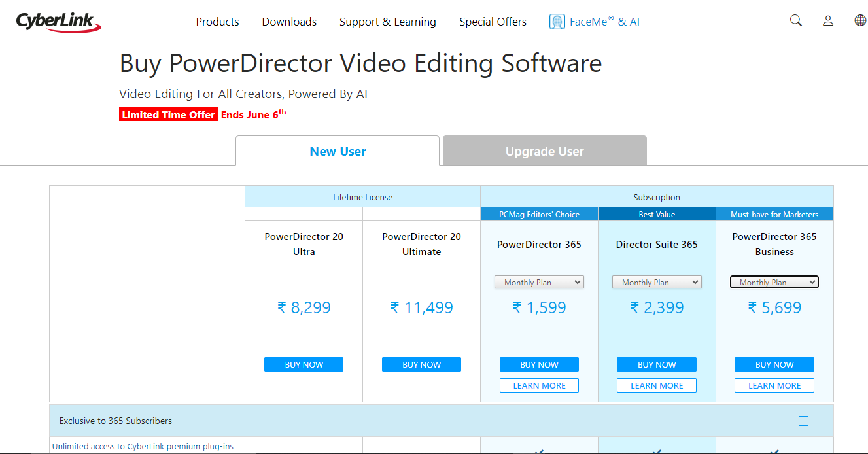Click the CyberLink logo
This screenshot has width=868, height=454.
tap(59, 22)
